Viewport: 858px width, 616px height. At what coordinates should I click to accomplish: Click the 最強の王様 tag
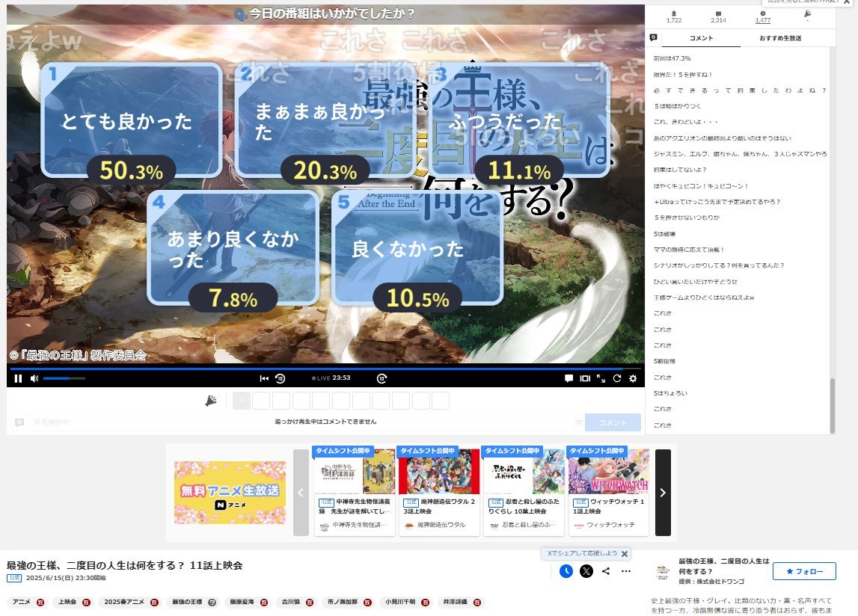pos(187,602)
